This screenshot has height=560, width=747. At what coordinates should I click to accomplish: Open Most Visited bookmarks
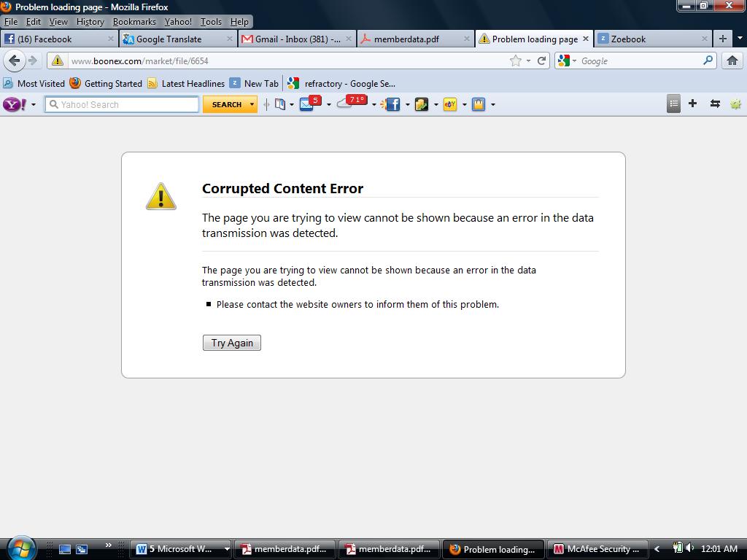pyautogui.click(x=34, y=83)
